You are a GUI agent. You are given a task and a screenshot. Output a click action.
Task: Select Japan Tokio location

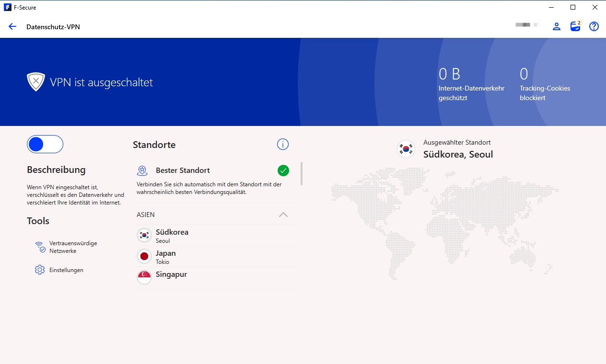point(166,257)
